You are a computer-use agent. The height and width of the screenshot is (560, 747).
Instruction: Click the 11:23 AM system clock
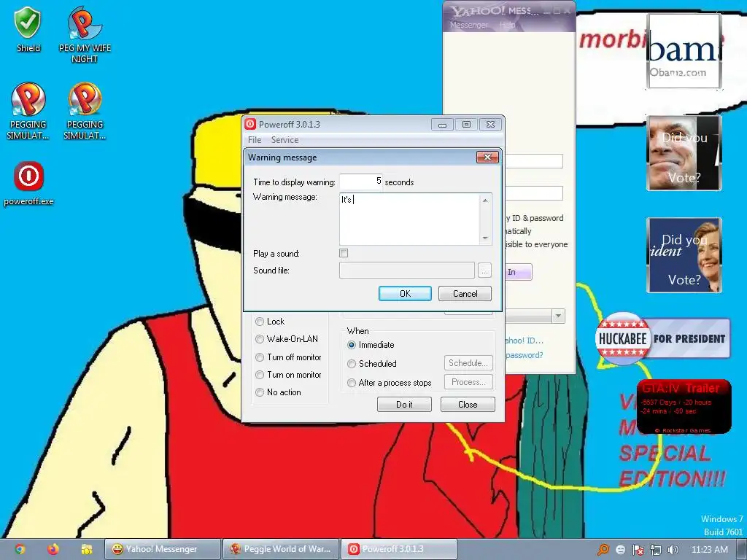point(709,550)
